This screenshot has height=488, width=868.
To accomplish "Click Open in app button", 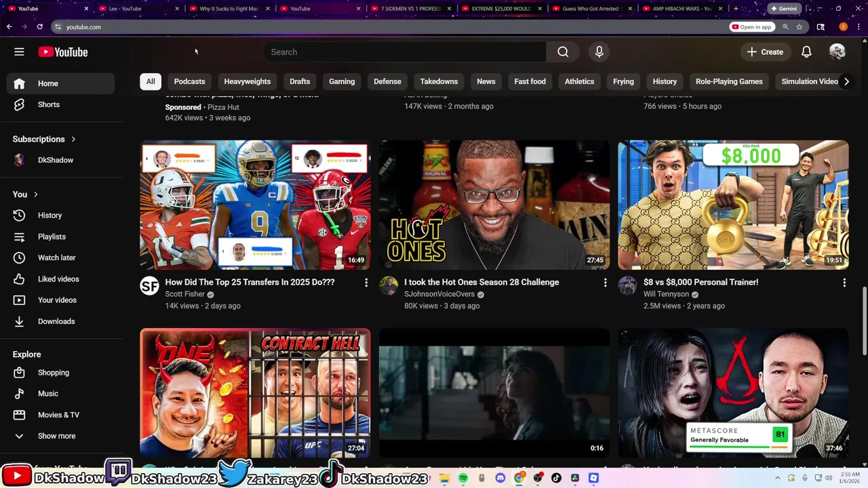I will [751, 27].
